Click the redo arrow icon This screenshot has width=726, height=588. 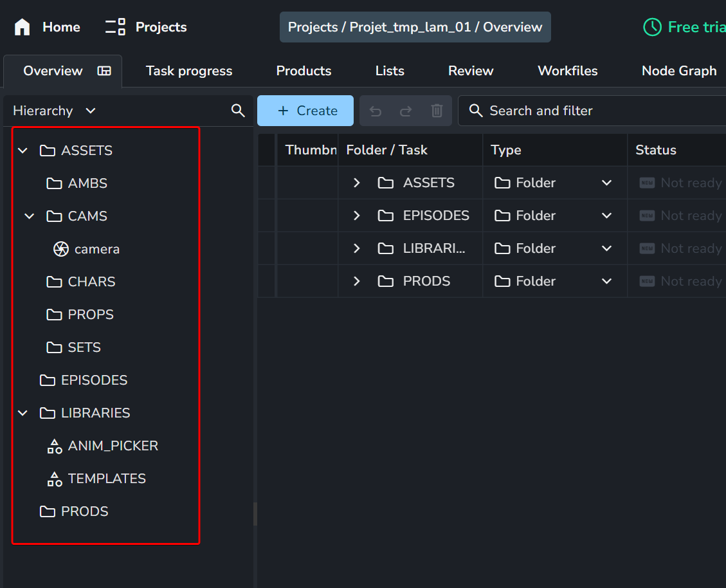tap(406, 111)
